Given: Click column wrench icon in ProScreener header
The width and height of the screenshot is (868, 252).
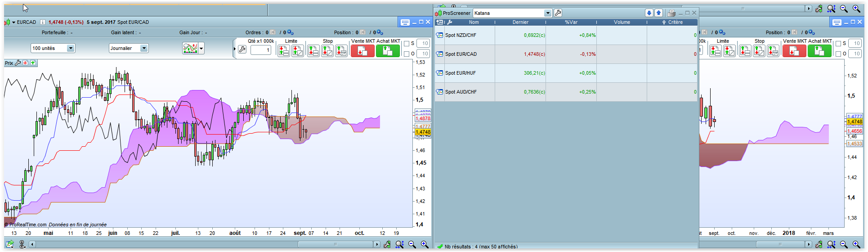Looking at the screenshot, I should (449, 22).
